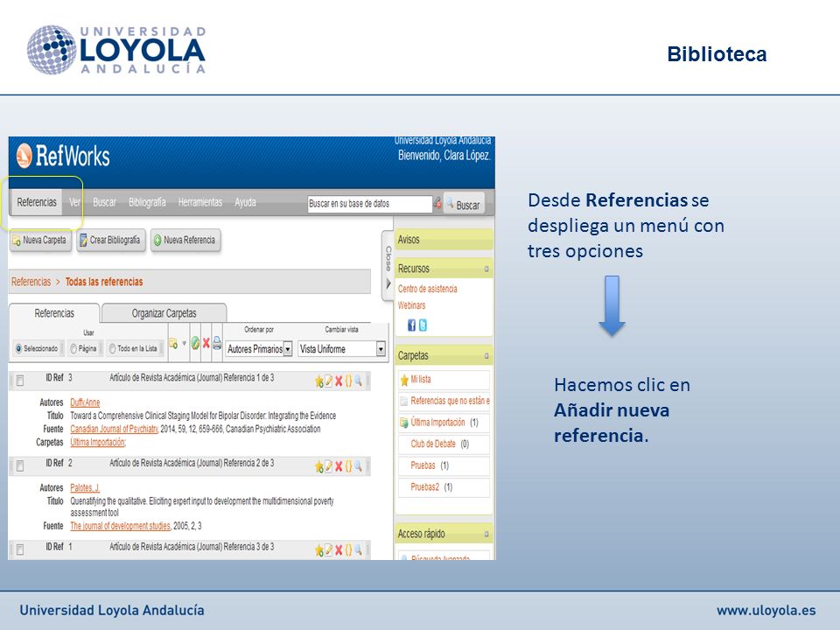The image size is (840, 630).
Task: Open the Autores Primarios sort dropdown
Action: tap(259, 349)
